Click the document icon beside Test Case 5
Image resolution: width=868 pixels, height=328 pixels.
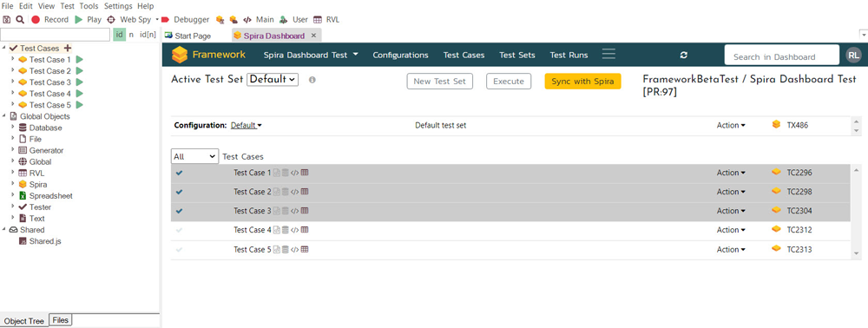coord(277,249)
